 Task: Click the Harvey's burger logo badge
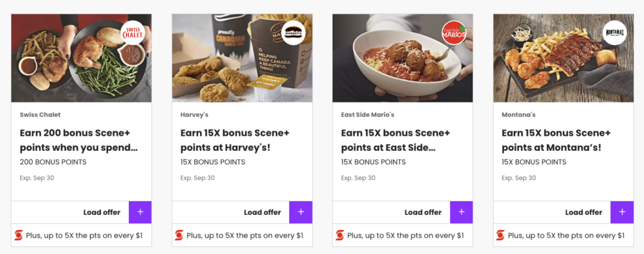click(x=294, y=33)
